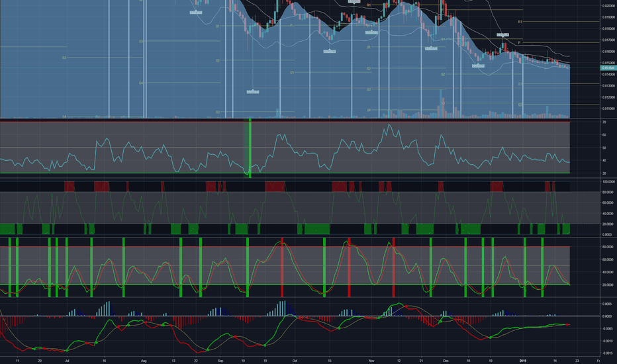Click the 60 level on RSI scale
This screenshot has height=364, width=617.
coord(604,135)
